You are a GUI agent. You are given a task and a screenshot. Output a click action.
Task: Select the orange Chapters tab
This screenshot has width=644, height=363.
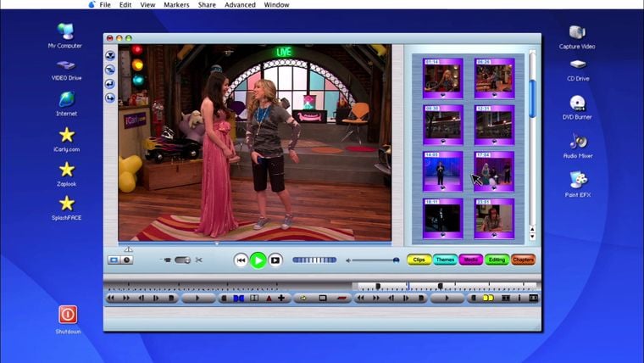tap(523, 260)
